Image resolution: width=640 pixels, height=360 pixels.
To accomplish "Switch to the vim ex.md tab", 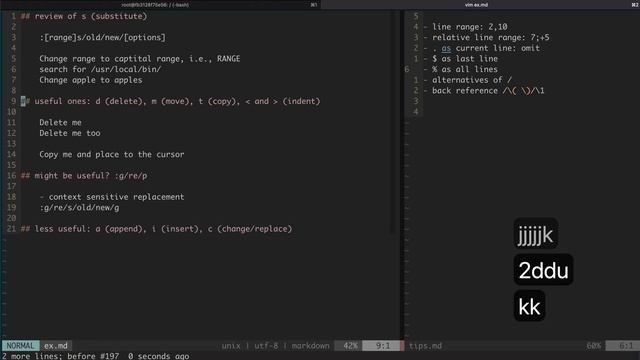I will click(x=476, y=5).
